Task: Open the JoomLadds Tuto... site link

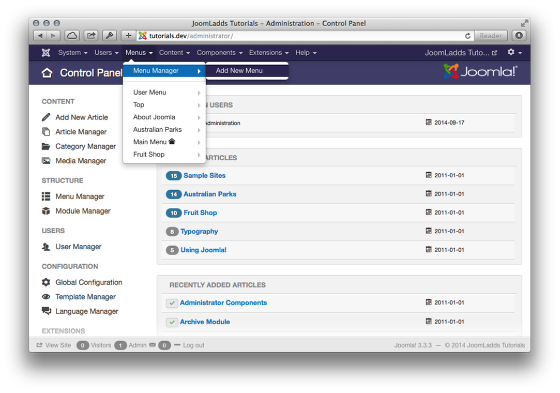Action: 460,53
